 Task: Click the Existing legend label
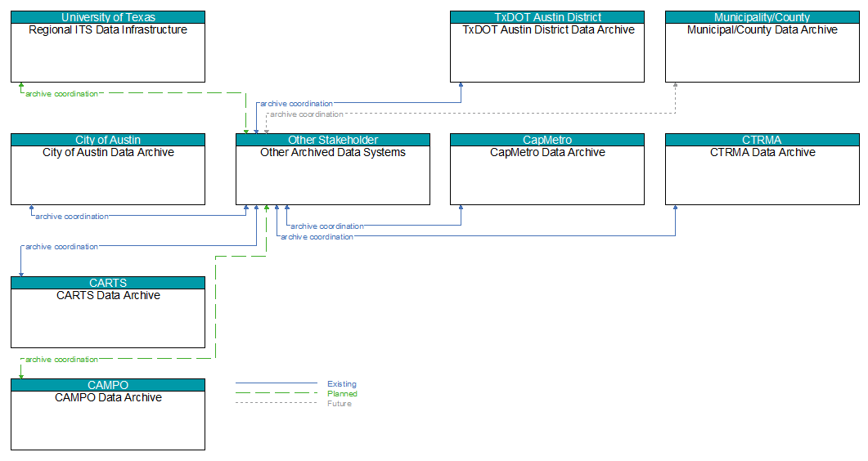click(x=341, y=384)
